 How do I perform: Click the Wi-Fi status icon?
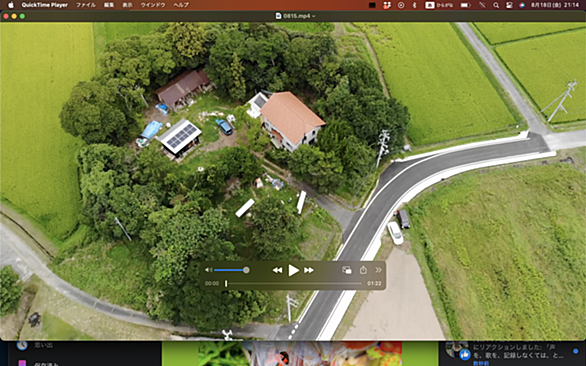coord(482,5)
